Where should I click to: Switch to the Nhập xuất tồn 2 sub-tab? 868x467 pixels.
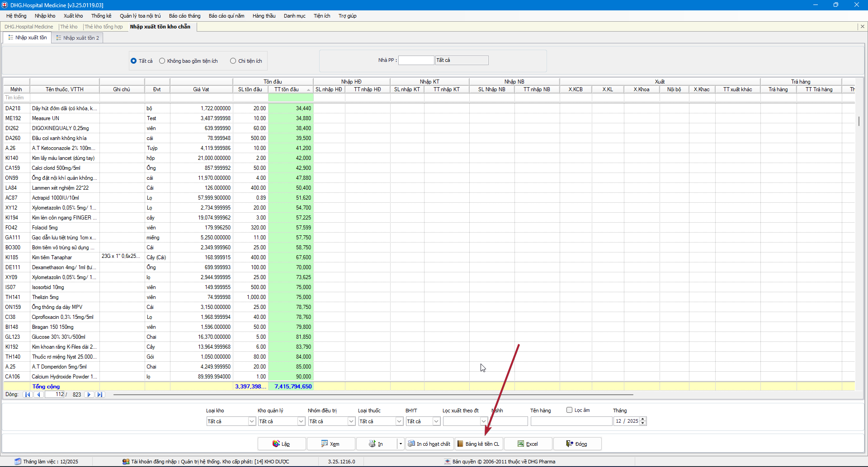[77, 38]
